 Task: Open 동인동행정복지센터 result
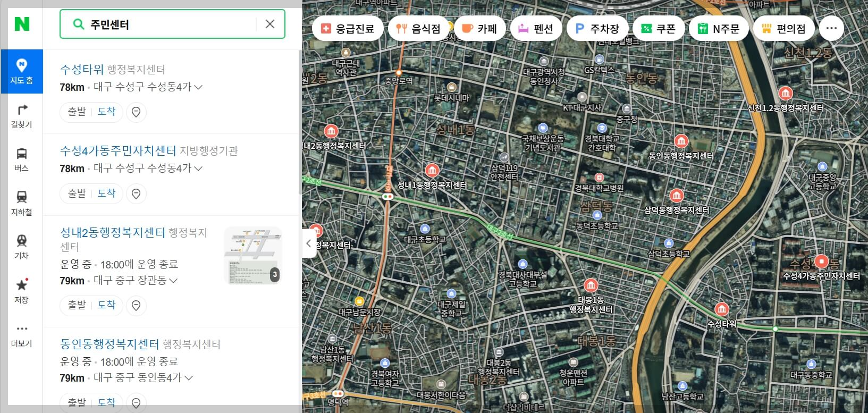tap(109, 344)
